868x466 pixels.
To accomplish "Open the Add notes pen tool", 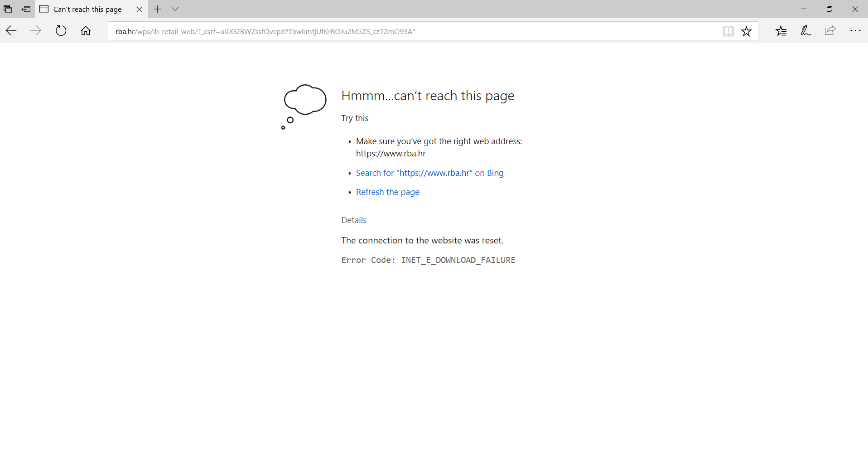I will (805, 31).
